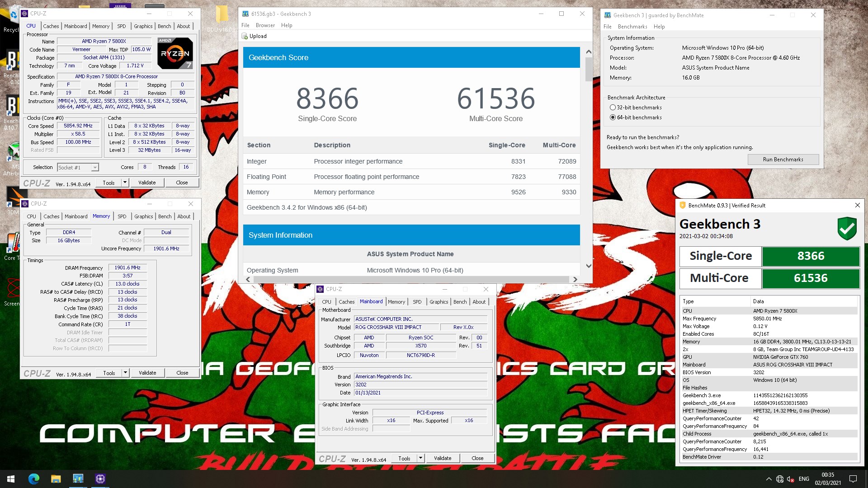Open the MSI Afterburner desktop shortcut
The height and width of the screenshot is (488, 868).
12,159
